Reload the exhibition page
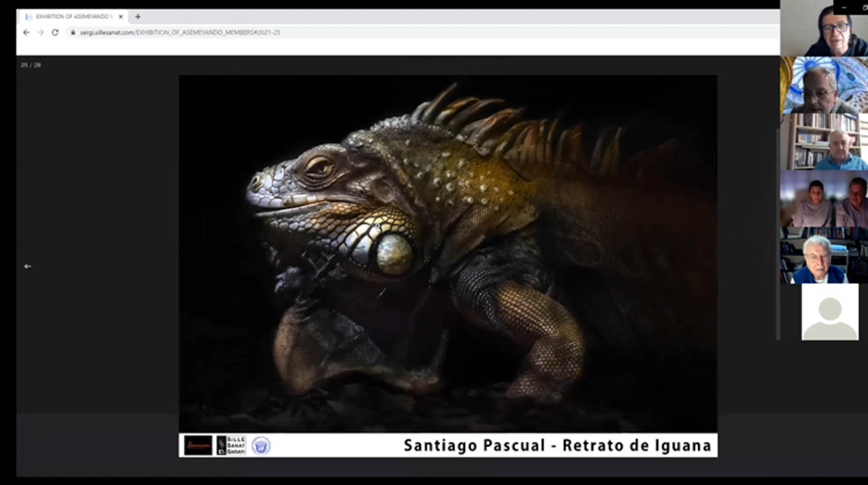 [x=55, y=33]
